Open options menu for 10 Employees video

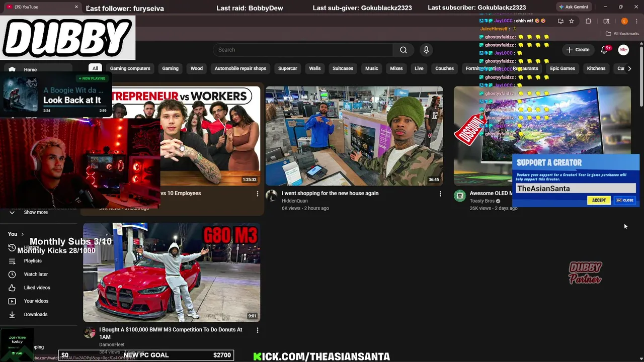[258, 194]
